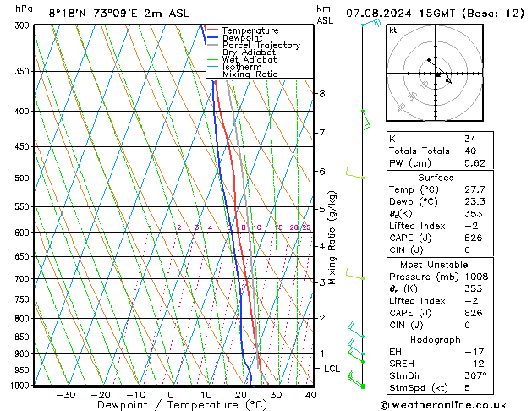Click the mixing ratio label '25' at 600 hPa
532x411 pixels.
point(307,227)
